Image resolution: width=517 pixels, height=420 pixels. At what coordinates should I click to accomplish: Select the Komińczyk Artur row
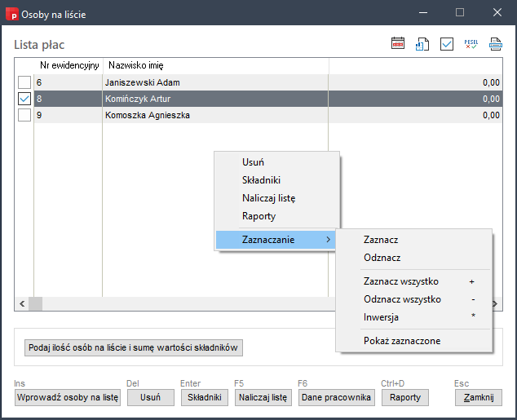258,99
